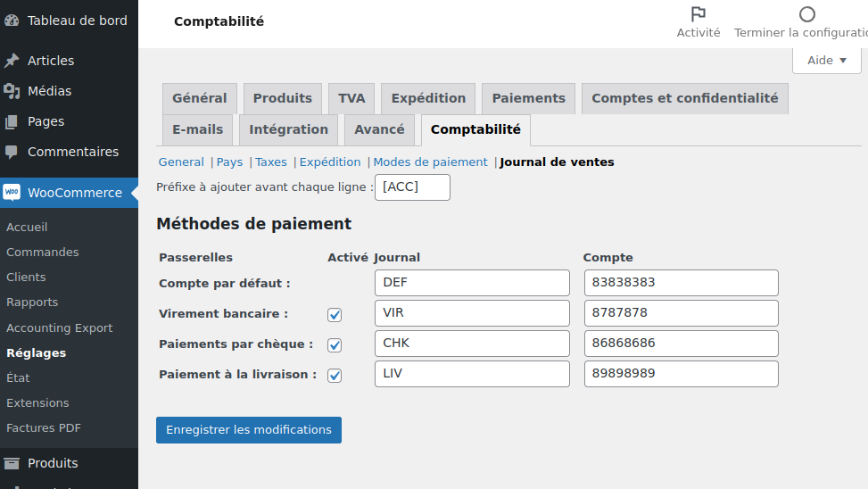Uncheck Paiements par chèque activation box
The height and width of the screenshot is (489, 868).
[335, 344]
